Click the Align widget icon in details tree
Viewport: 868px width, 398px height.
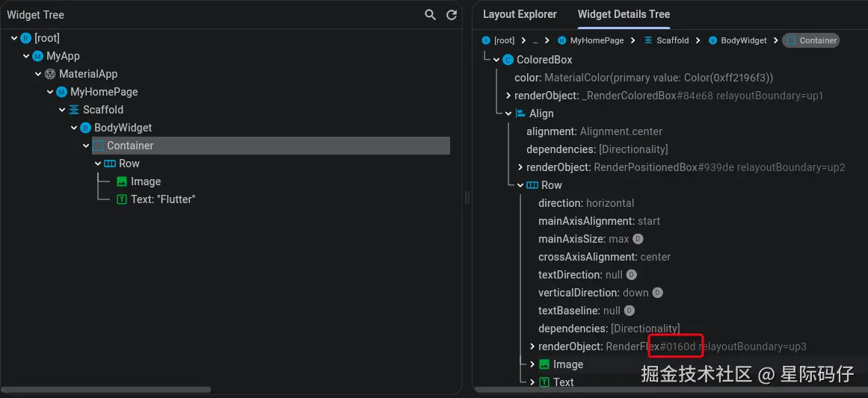[520, 114]
